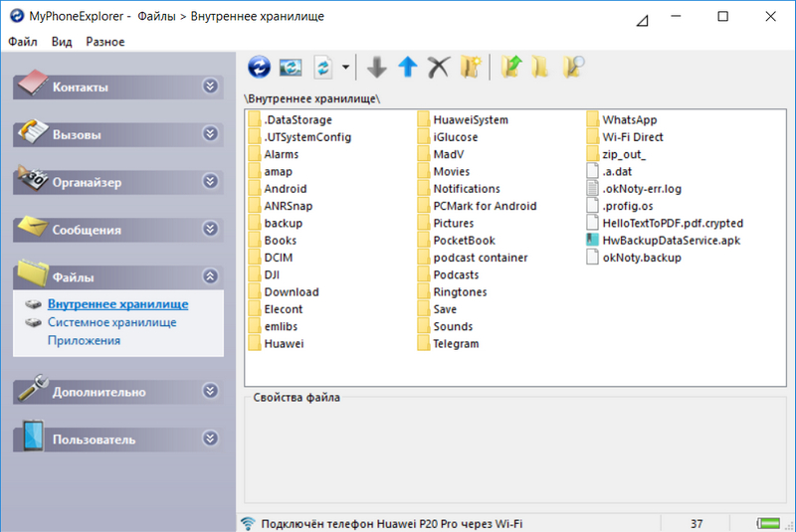This screenshot has width=796, height=532.
Task: Click the gray download arrow icon
Action: 376,67
